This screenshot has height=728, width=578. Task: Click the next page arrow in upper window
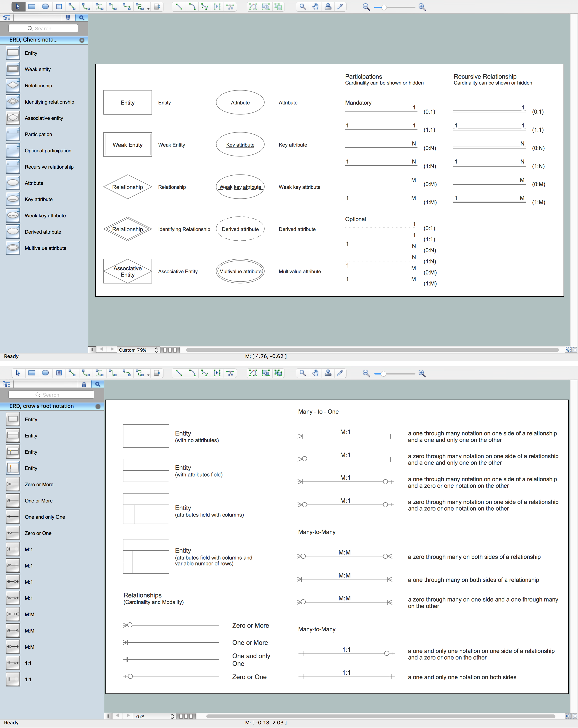tap(112, 349)
